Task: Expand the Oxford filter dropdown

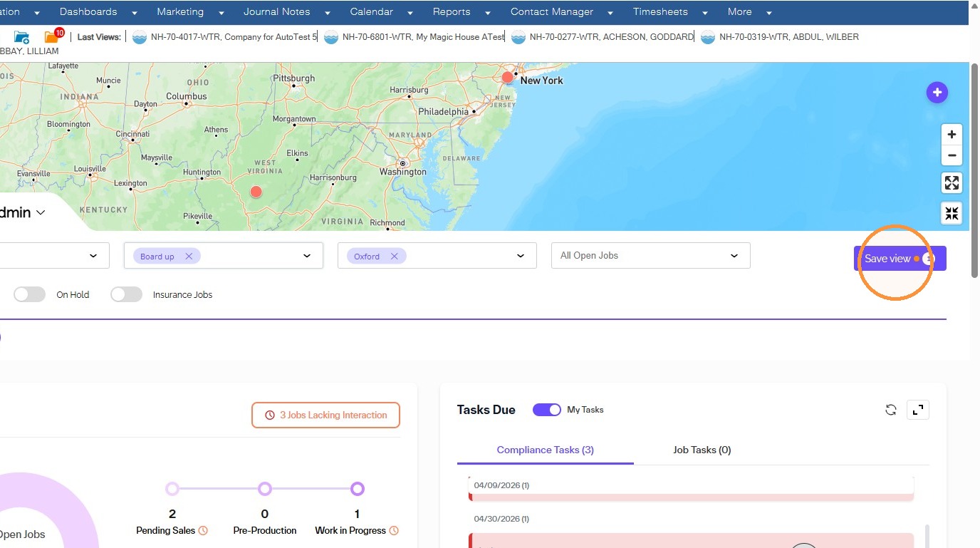Action: [521, 256]
